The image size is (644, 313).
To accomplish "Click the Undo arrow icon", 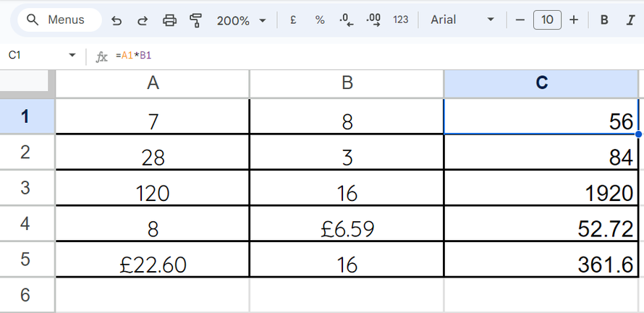I will (x=116, y=20).
